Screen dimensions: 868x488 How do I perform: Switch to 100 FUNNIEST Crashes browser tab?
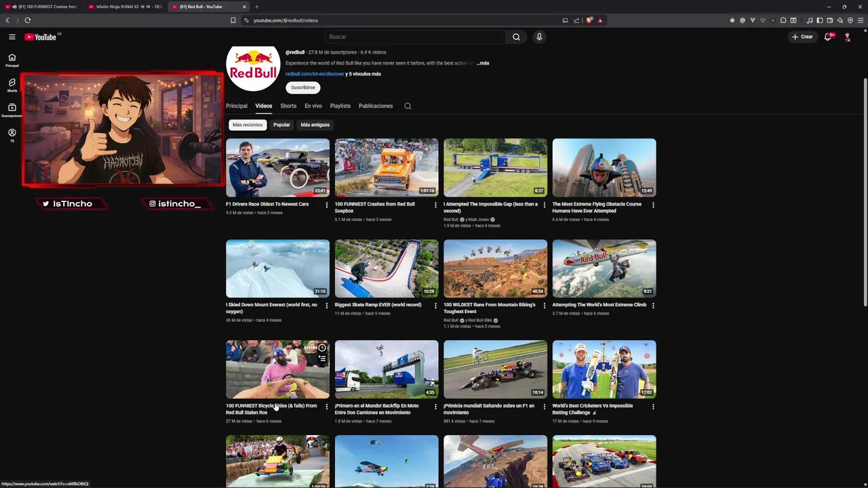pos(41,7)
